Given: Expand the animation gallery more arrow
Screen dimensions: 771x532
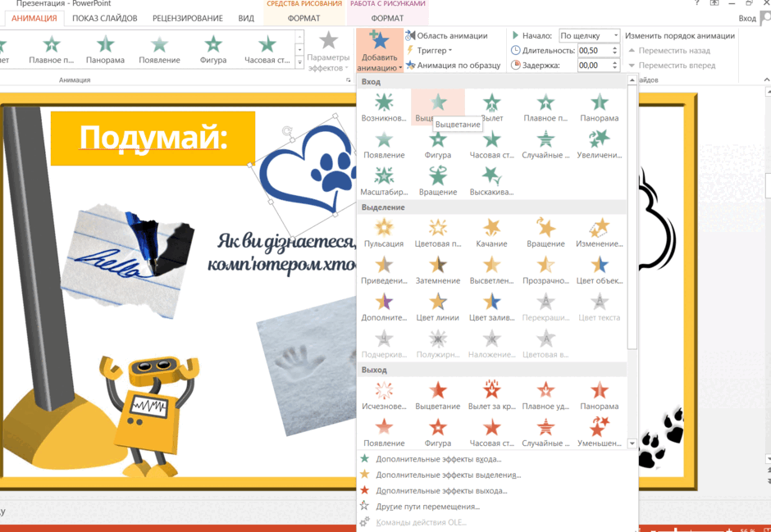Looking at the screenshot, I should pyautogui.click(x=299, y=62).
